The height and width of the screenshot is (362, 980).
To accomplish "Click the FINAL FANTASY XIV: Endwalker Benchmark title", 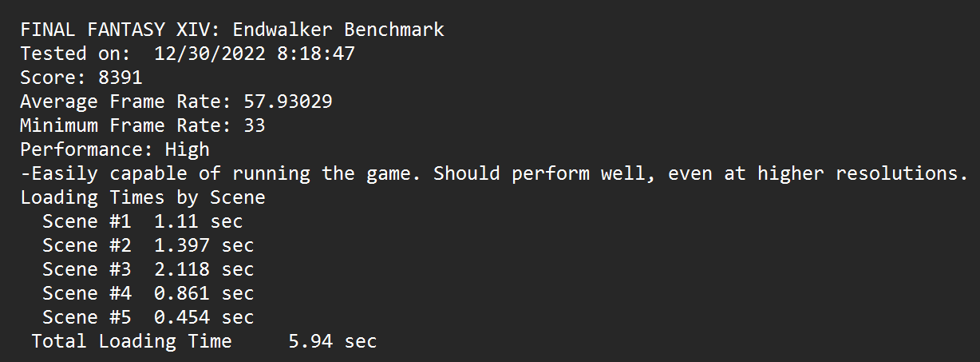I will 232,30.
